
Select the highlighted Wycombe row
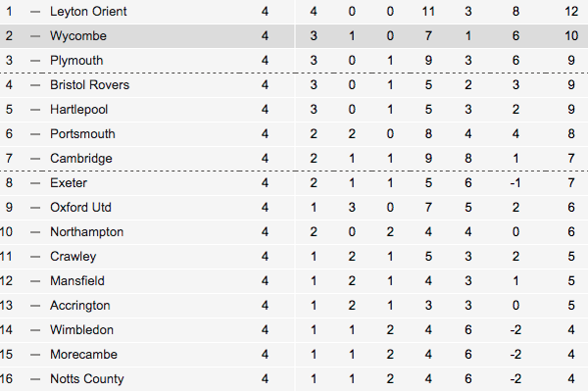pyautogui.click(x=294, y=36)
